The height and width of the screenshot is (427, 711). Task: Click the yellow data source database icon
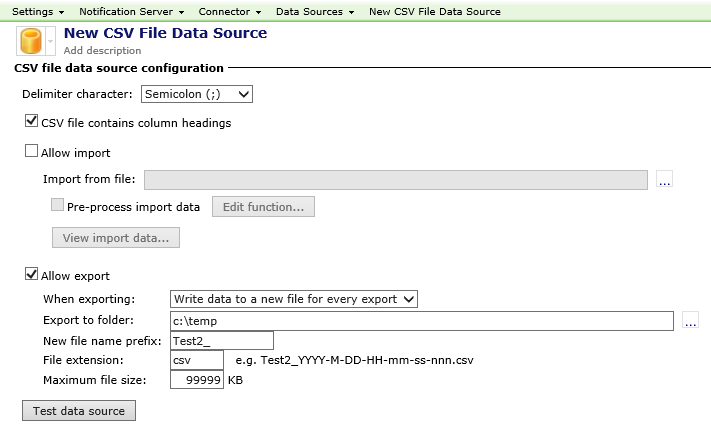click(32, 41)
